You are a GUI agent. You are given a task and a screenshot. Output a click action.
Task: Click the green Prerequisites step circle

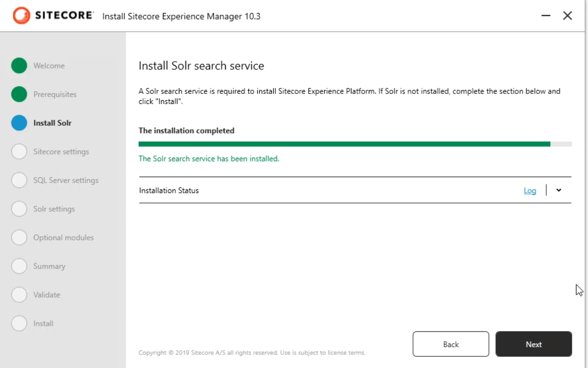[x=19, y=94]
